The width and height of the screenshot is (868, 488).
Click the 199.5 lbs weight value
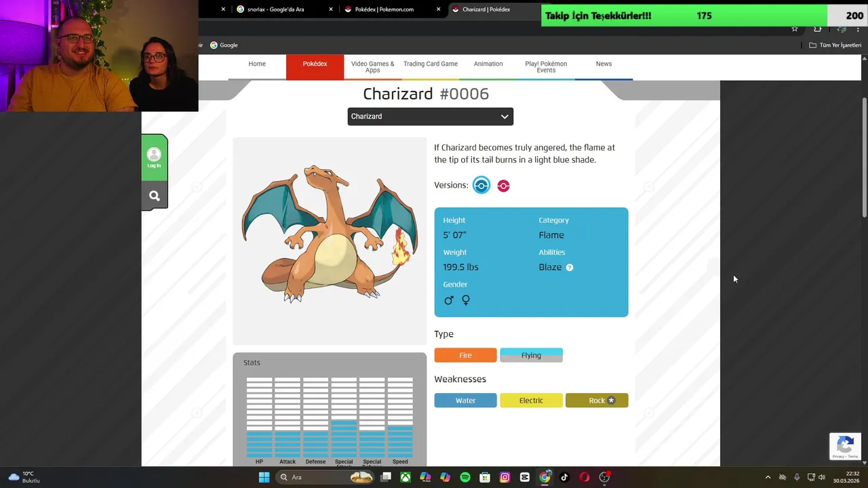[460, 267]
